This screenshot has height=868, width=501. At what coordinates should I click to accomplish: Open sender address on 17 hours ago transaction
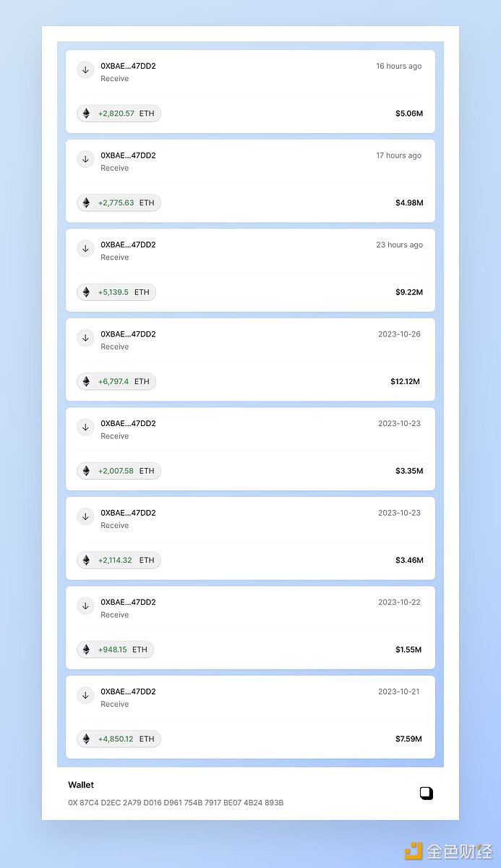(x=128, y=156)
